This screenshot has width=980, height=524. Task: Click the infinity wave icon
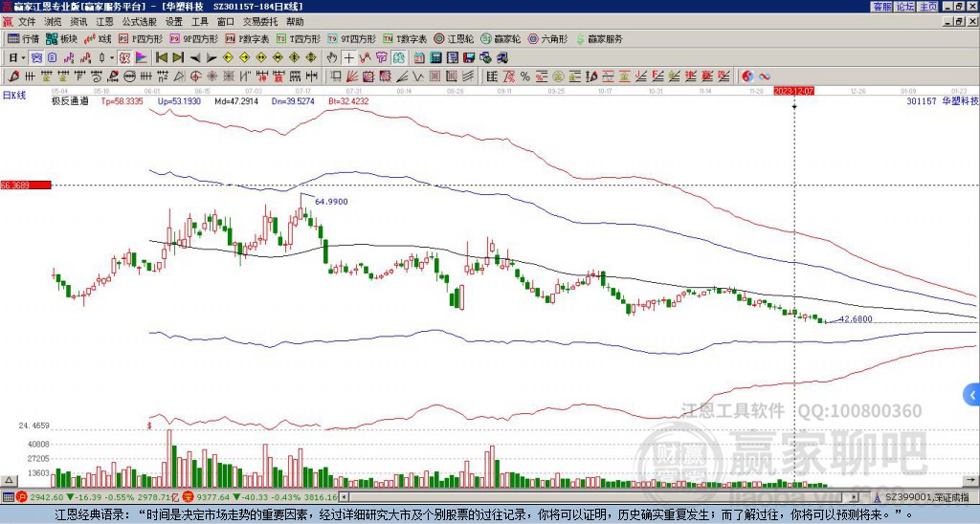pyautogui.click(x=765, y=76)
